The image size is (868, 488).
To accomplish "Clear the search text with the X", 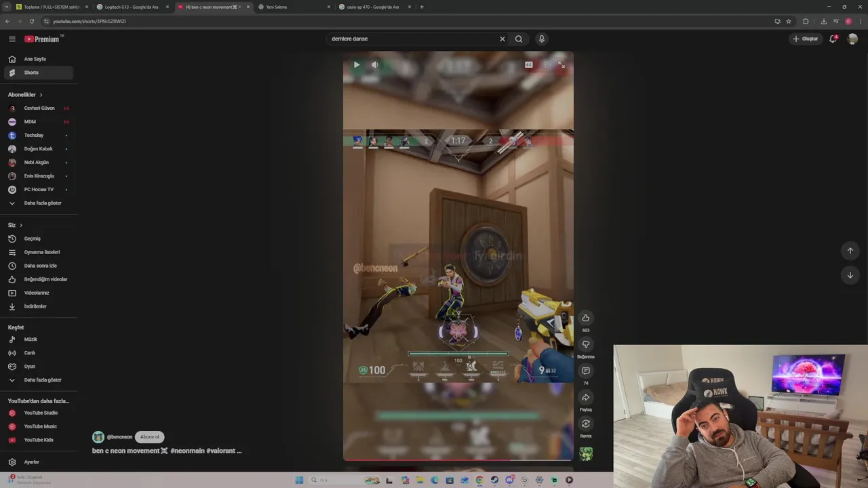I will point(502,39).
